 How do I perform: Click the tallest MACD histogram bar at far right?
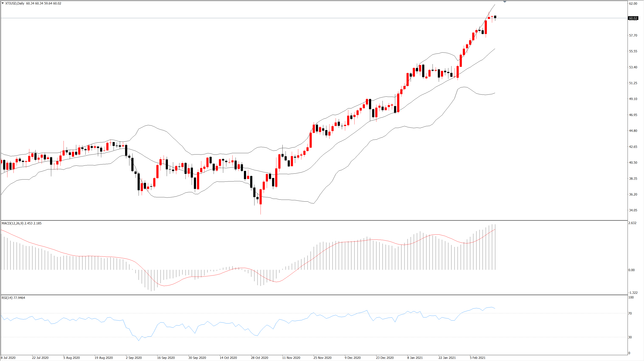[495, 247]
